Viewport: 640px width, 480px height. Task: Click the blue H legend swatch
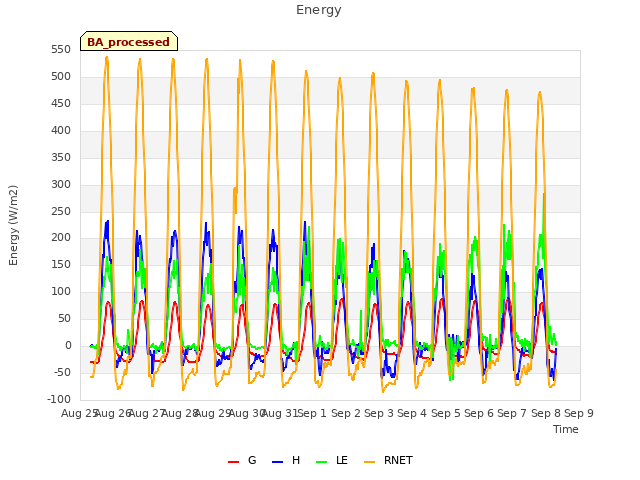click(x=278, y=462)
